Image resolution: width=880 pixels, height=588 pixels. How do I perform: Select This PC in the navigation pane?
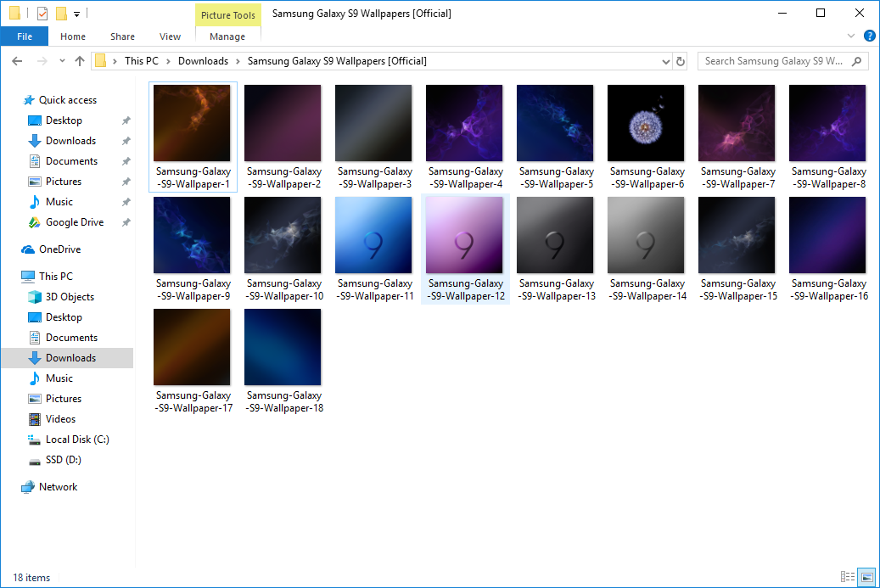coord(55,276)
